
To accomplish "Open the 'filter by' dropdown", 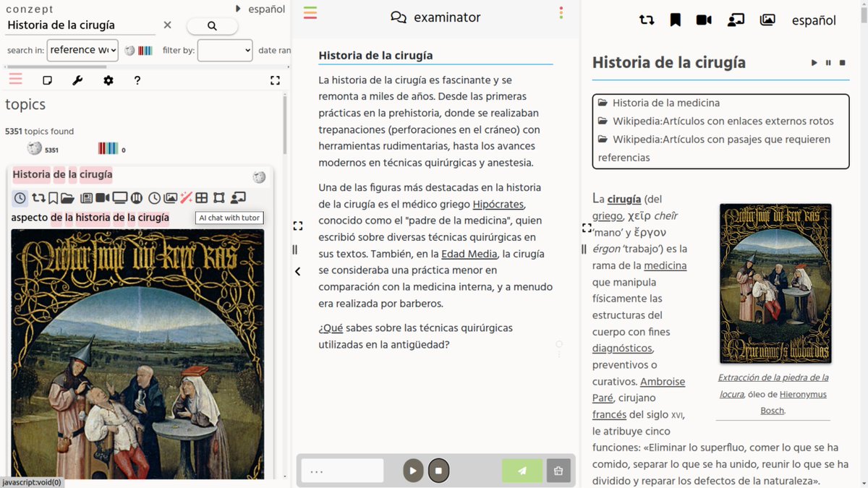I will [x=225, y=50].
